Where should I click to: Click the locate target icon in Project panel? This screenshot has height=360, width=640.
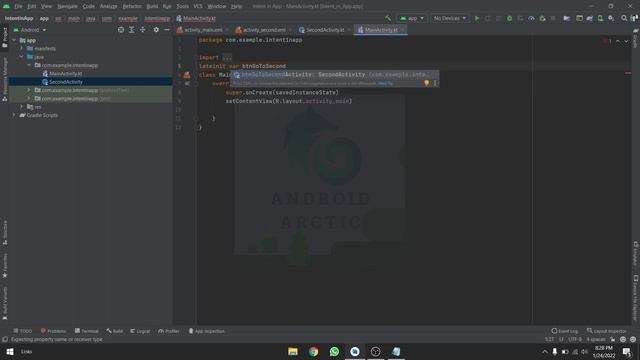point(121,30)
